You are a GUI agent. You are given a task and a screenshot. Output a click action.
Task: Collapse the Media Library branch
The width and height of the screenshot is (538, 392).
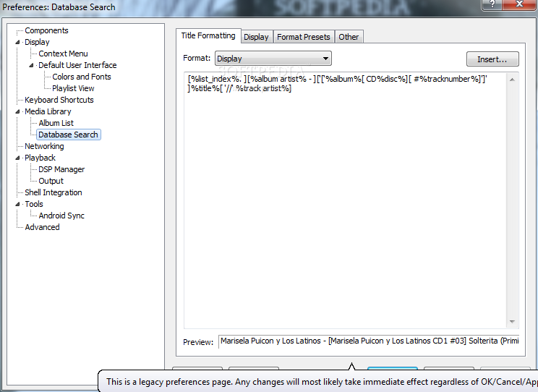click(x=17, y=111)
